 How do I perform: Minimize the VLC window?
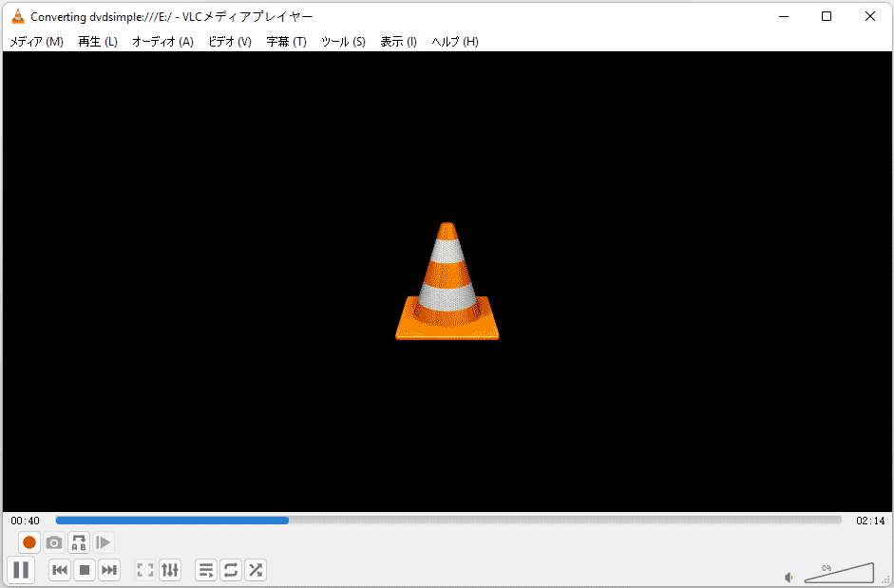pyautogui.click(x=784, y=16)
